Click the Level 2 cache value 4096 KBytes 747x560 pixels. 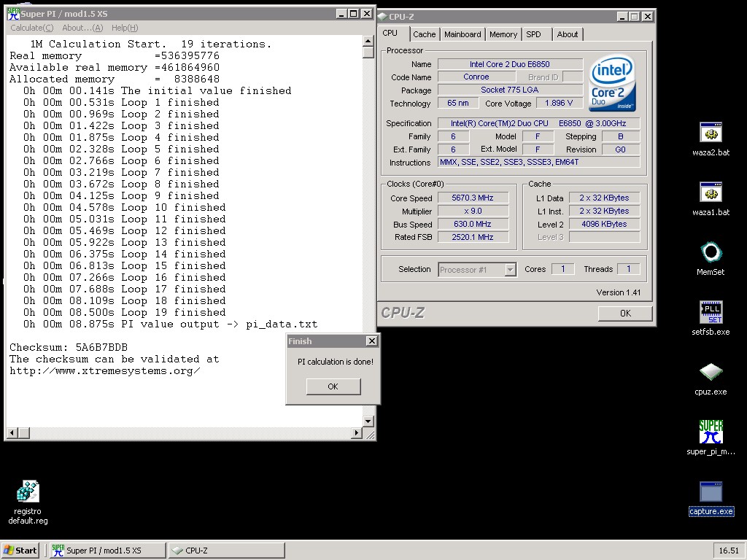coord(604,224)
